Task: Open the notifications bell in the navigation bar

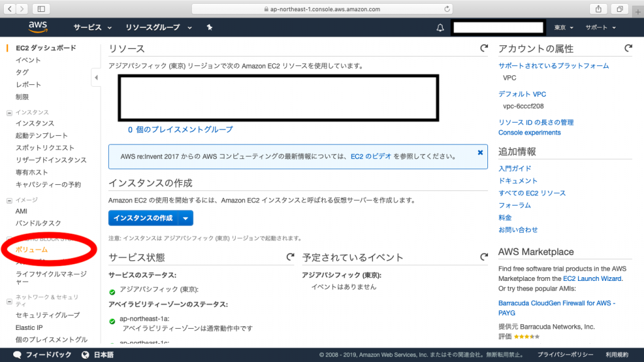Action: 440,28
